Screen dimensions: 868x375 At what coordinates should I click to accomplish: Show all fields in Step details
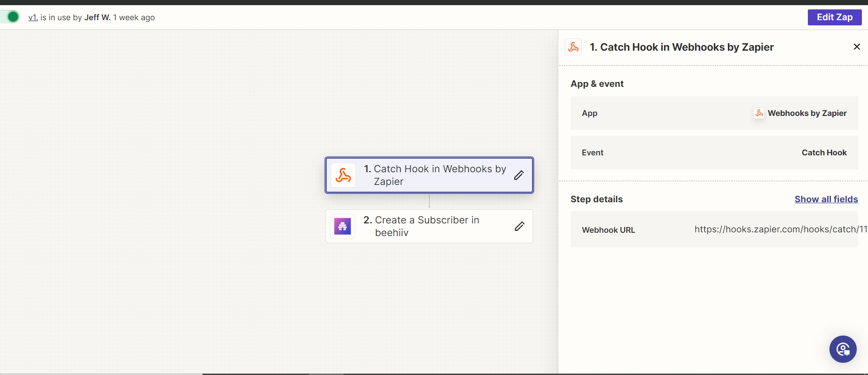pos(826,199)
